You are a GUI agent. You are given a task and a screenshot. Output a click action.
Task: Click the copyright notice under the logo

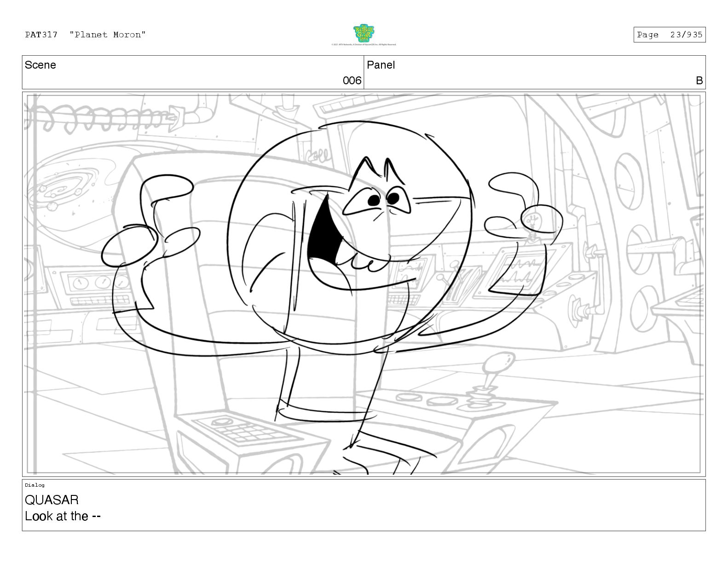click(364, 45)
